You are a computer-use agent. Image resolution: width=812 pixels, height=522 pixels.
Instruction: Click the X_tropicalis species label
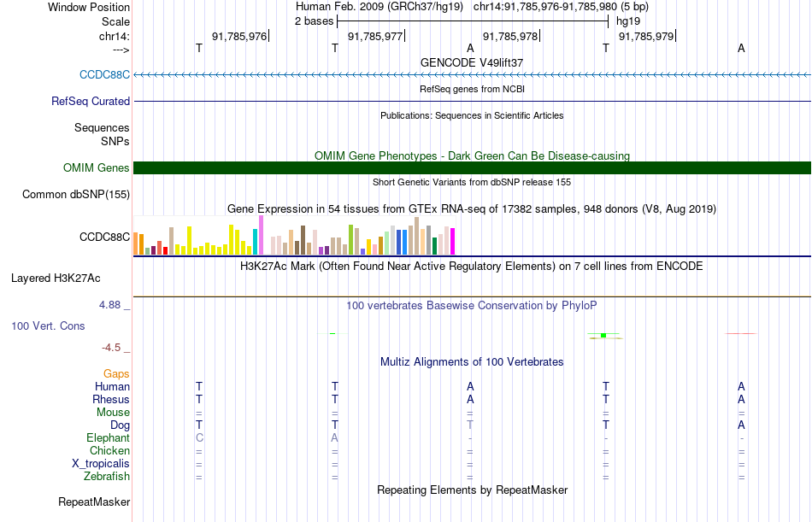(x=101, y=464)
